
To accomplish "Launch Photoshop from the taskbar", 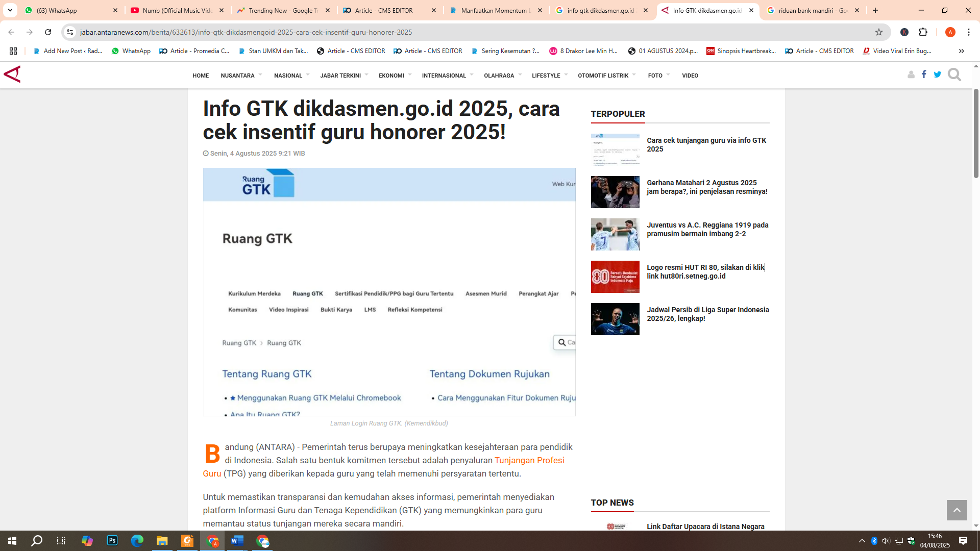I will pos(112,541).
